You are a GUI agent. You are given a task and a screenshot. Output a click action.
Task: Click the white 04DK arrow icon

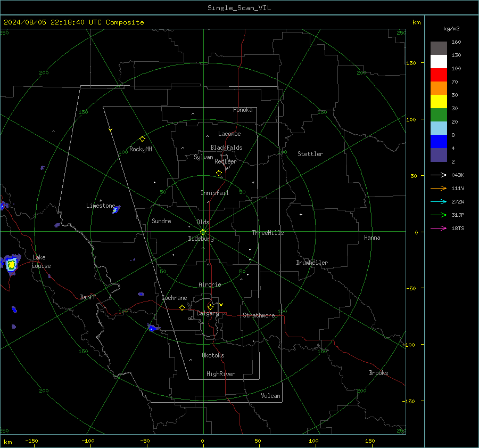pos(439,175)
